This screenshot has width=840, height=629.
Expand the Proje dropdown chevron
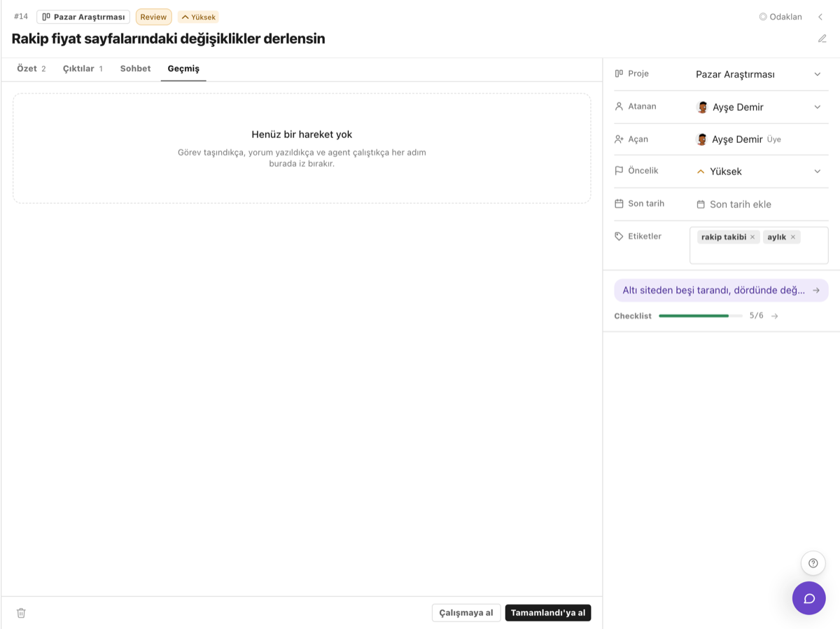pyautogui.click(x=817, y=74)
